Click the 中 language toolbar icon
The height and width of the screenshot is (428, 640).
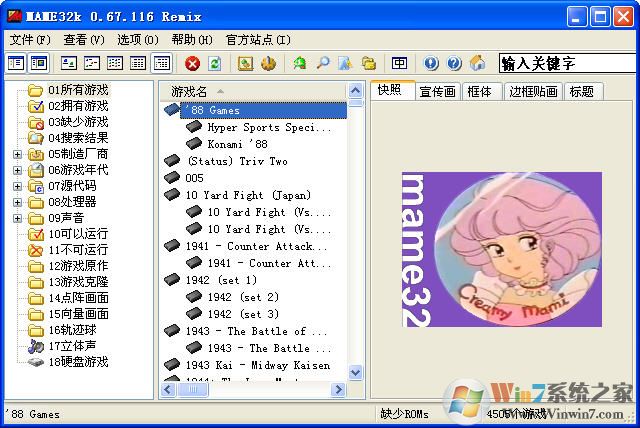(399, 63)
